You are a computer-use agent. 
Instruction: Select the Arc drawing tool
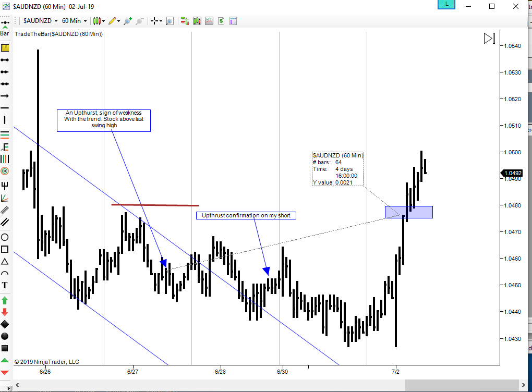coord(5,273)
